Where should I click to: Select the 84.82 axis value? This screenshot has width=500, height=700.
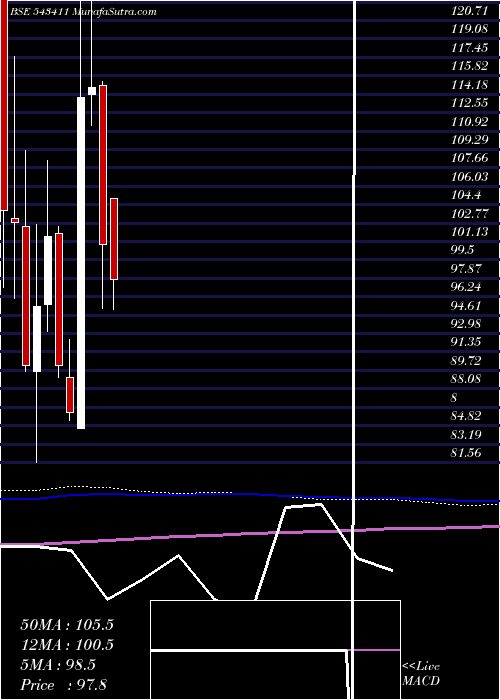tap(467, 416)
